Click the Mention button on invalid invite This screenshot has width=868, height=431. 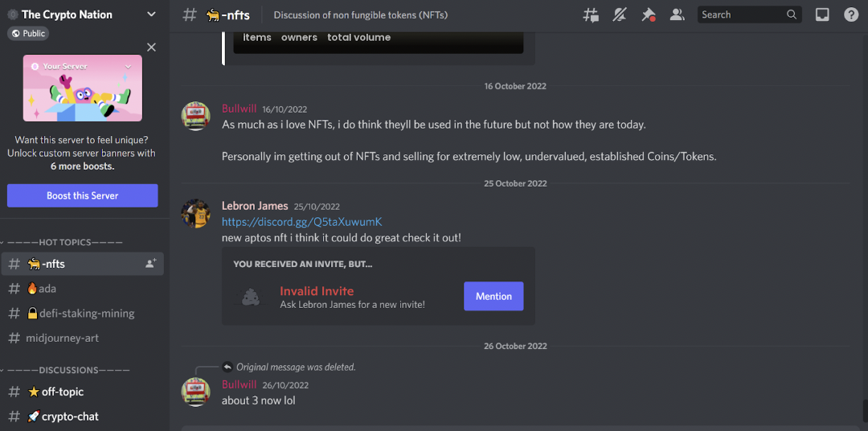coord(493,296)
